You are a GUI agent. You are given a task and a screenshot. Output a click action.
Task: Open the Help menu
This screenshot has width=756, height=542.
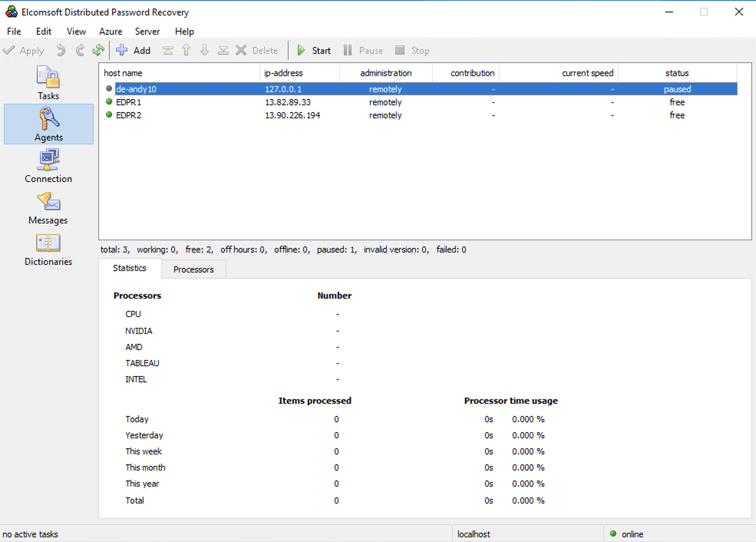click(184, 31)
